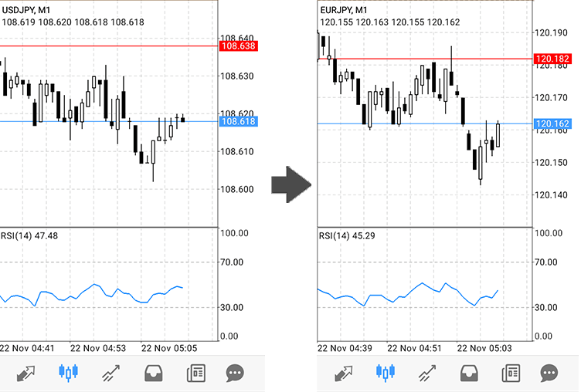Tap Chat bubble icon in EURJPY screen

(549, 373)
